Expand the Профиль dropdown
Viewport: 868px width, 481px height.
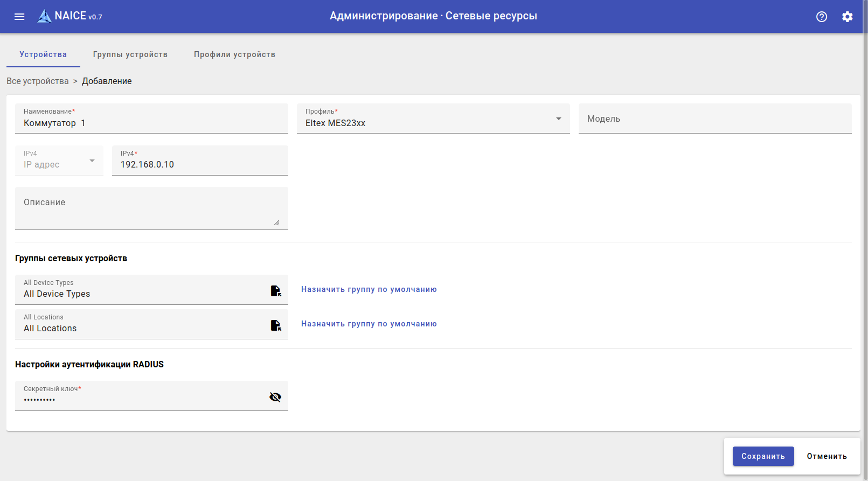tap(558, 118)
